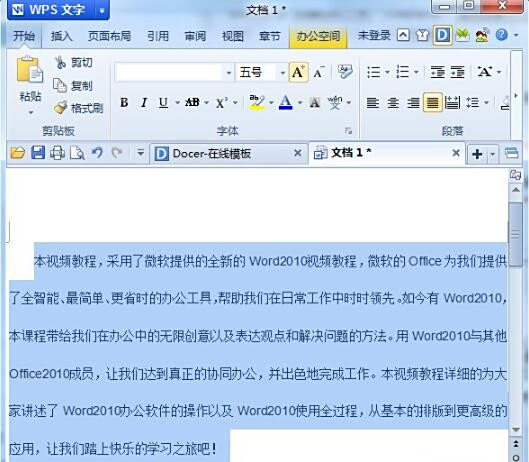Increase font size with large A icon

click(x=298, y=72)
